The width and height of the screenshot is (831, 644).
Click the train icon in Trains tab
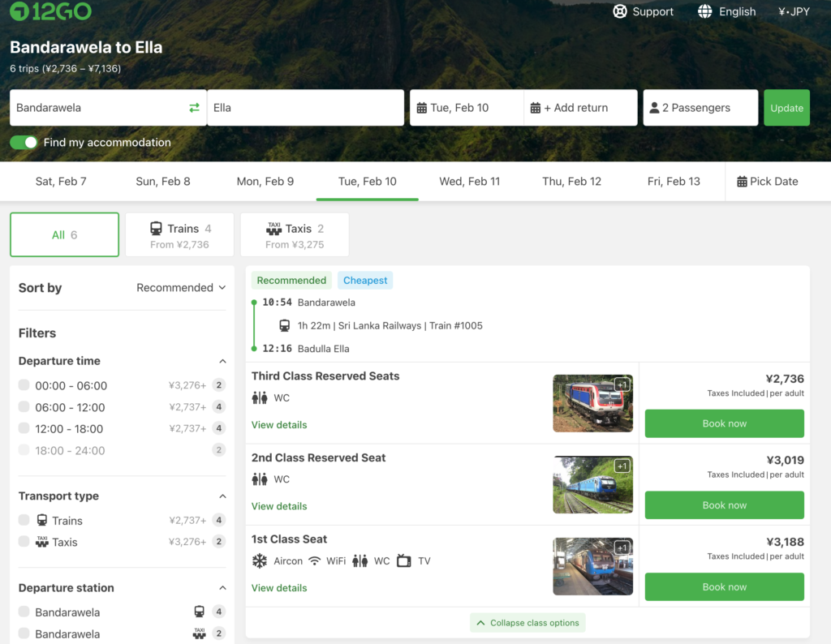coord(156,229)
